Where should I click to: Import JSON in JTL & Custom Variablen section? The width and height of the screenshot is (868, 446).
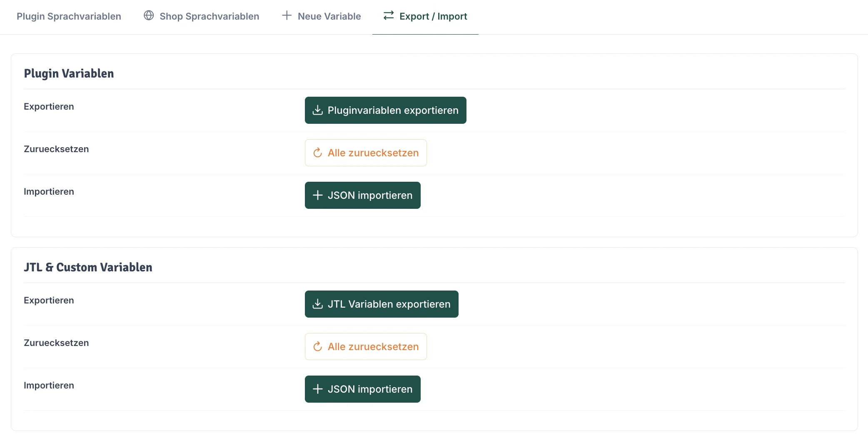point(363,389)
